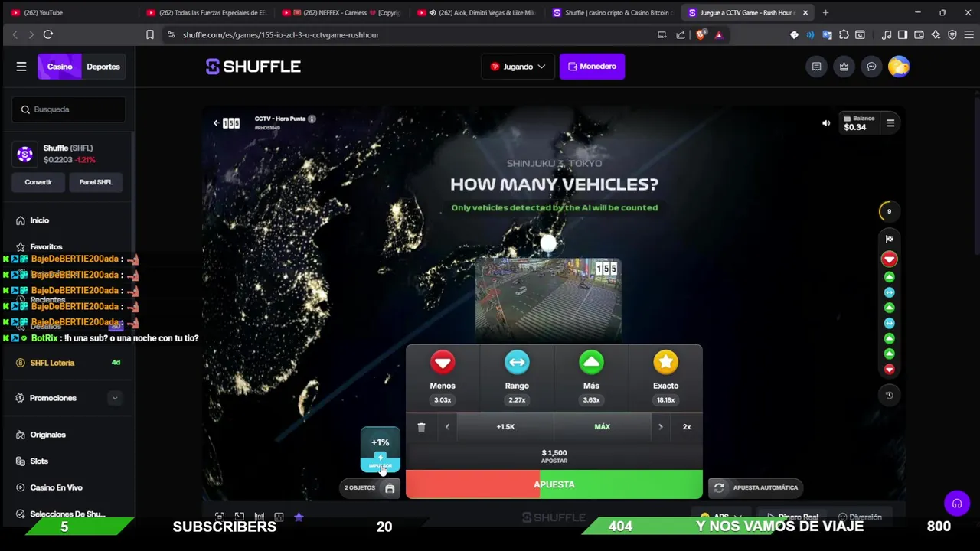Screen dimensions: 980x551
Task: Enable Apuesta Automática
Action: pyautogui.click(x=756, y=487)
